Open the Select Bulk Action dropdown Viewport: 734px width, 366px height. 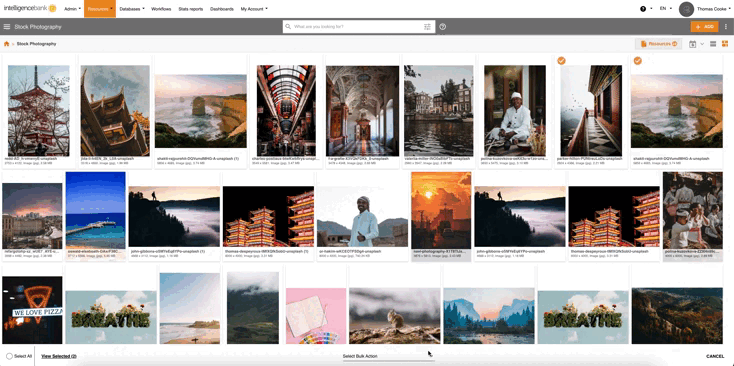click(388, 357)
